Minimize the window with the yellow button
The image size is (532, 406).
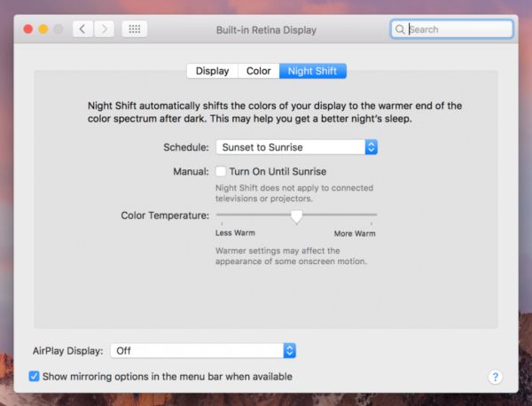click(43, 29)
